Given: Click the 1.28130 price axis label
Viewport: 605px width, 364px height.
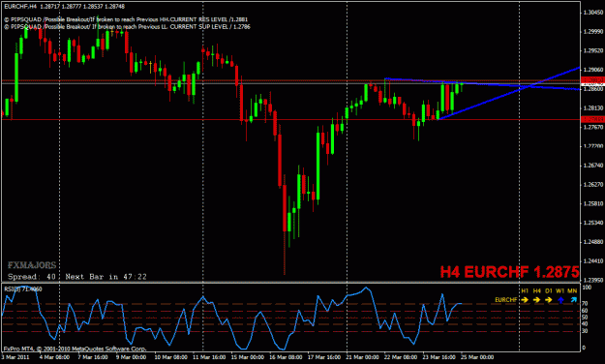Looking at the screenshot, I should [593, 108].
